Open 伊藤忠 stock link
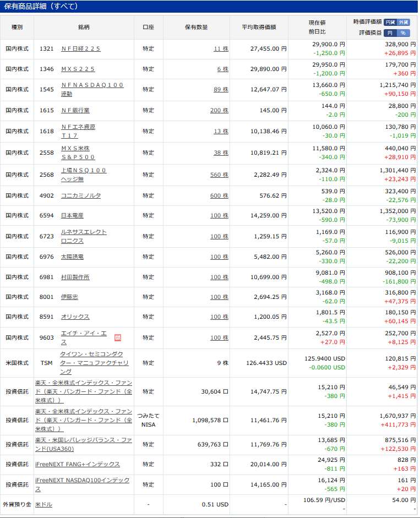 point(69,297)
